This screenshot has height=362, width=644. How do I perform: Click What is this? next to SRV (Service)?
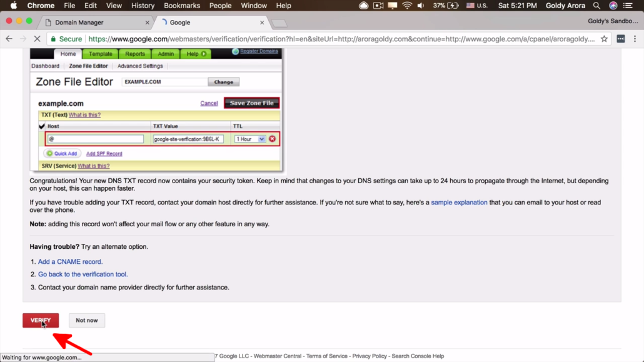click(94, 166)
